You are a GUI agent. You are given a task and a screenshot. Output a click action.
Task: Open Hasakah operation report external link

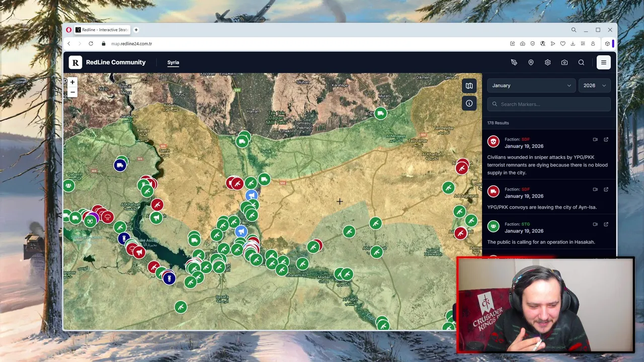(x=606, y=224)
